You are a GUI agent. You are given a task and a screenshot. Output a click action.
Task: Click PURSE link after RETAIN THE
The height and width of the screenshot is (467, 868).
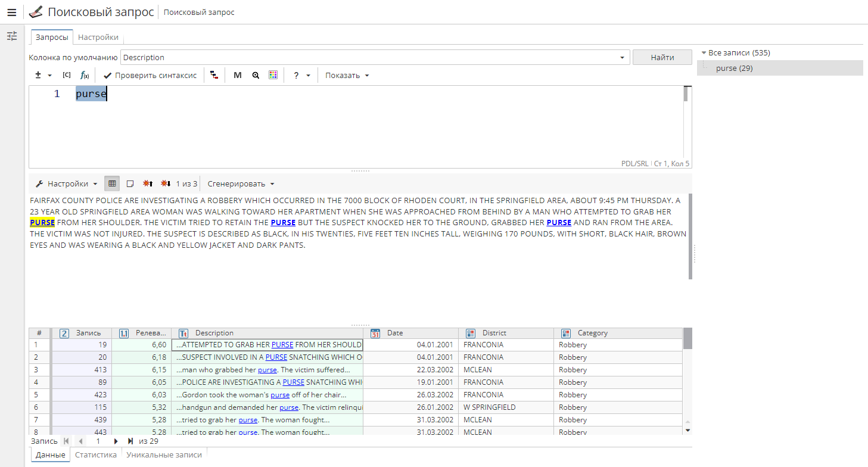[283, 222]
